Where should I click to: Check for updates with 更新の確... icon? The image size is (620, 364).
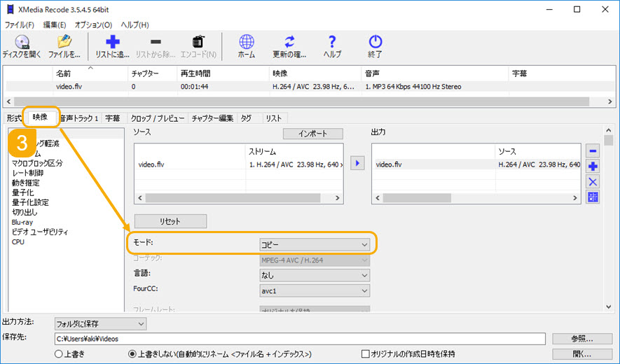coord(289,47)
